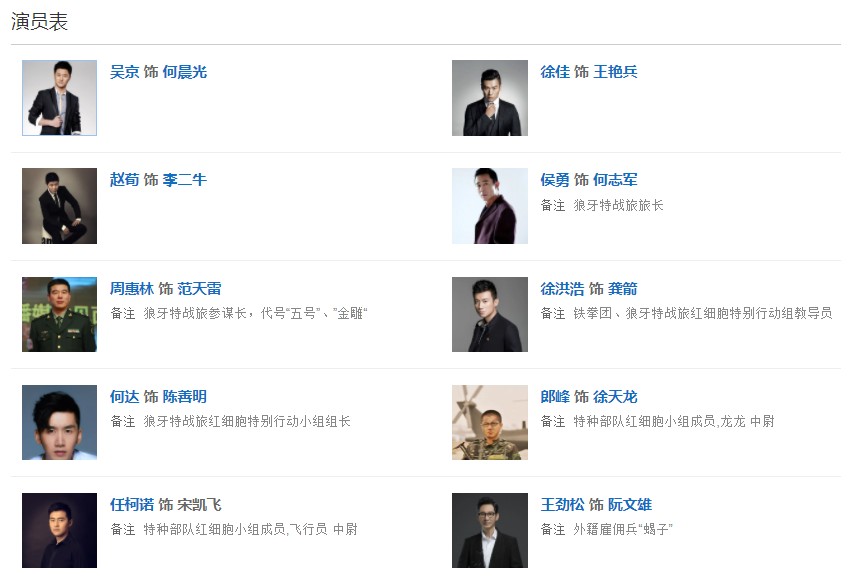Open the character link 徐天龙
This screenshot has height=583, width=863.
[x=615, y=396]
